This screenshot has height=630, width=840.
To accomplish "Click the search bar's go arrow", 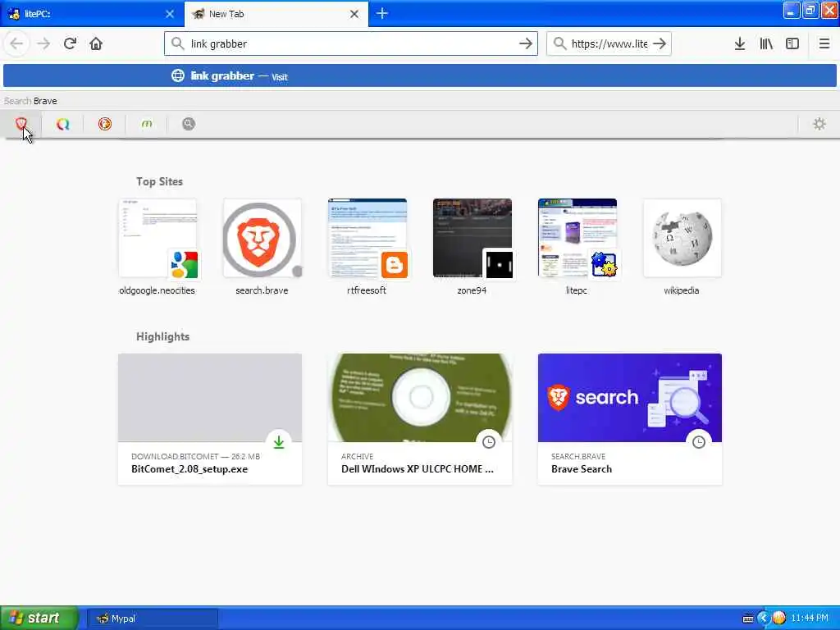I will click(660, 44).
